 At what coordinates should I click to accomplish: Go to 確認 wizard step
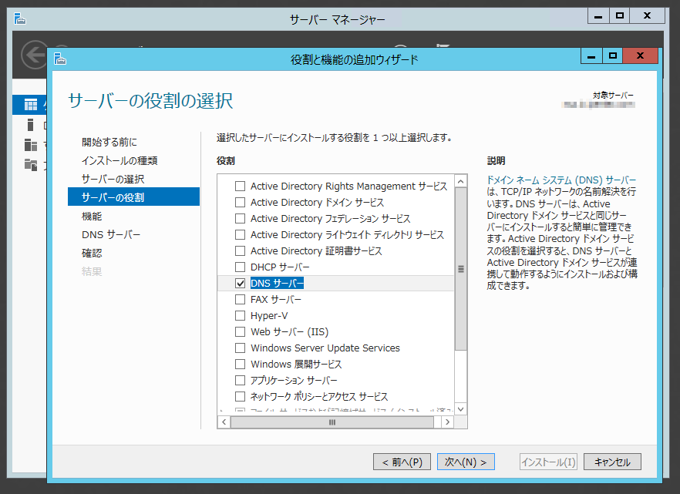(x=92, y=253)
